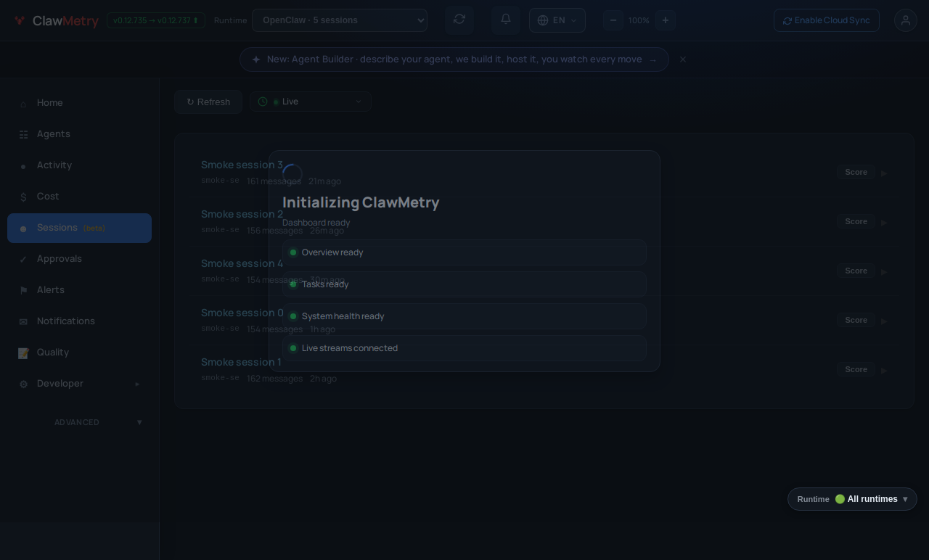Viewport: 929px width, 560px height.
Task: Open the user account avatar icon
Action: (x=906, y=20)
